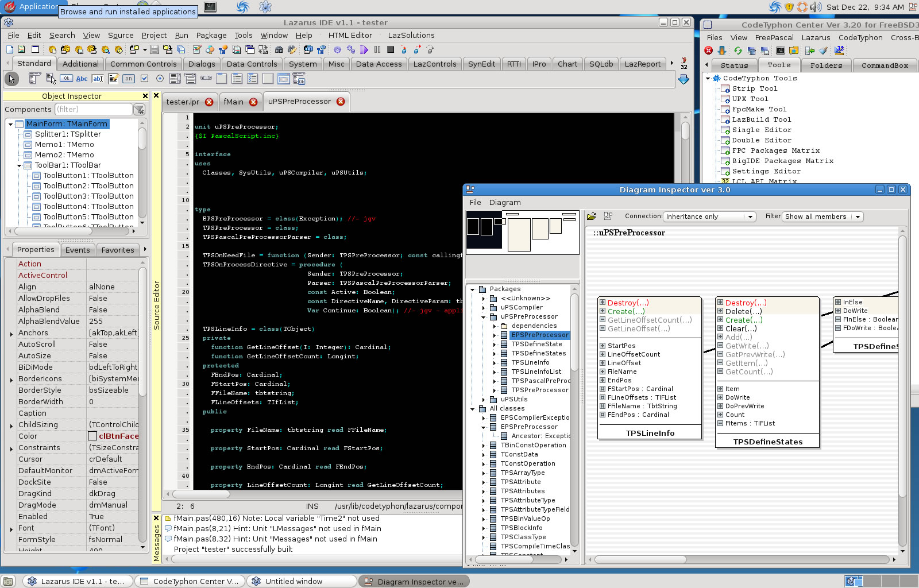Collapse the CodeTyphon Tools tree node

tap(708, 78)
